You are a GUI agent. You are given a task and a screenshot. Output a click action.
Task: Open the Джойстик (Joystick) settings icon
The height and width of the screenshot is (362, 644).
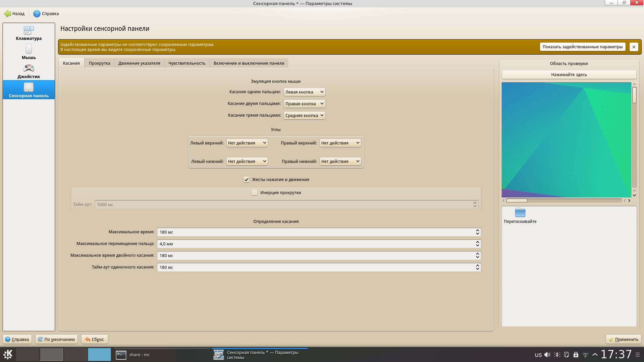point(29,68)
